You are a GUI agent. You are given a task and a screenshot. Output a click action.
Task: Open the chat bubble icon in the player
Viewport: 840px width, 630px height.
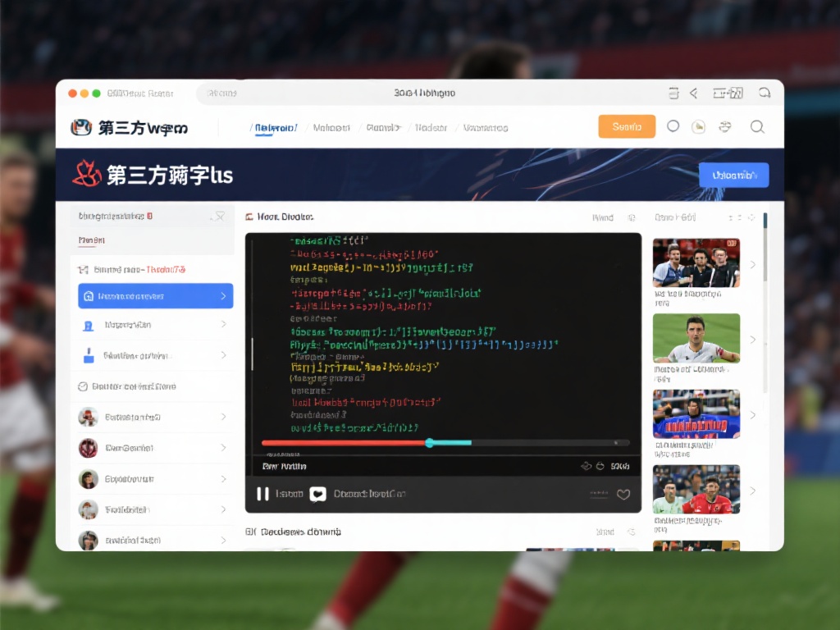click(x=317, y=494)
